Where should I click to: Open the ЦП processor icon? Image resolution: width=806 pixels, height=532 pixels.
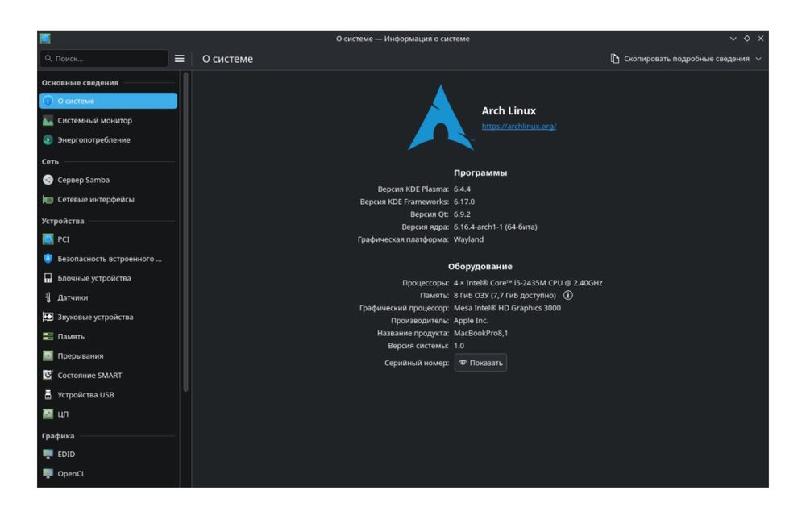(48, 414)
